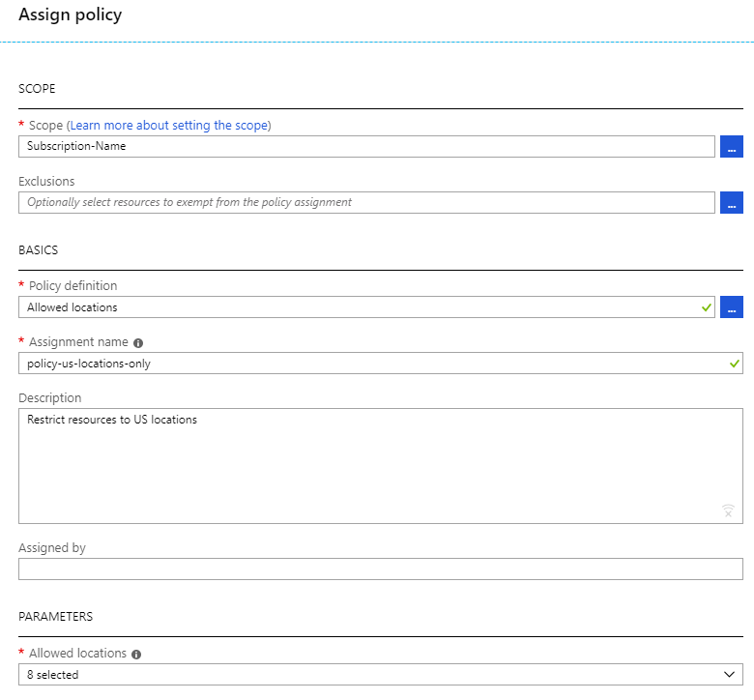Open Exclusions picker ellipsis button
The height and width of the screenshot is (700, 754).
[x=732, y=202]
